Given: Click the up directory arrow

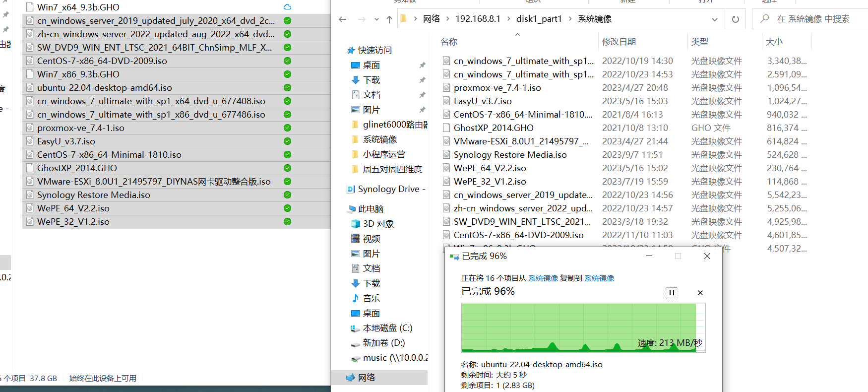Looking at the screenshot, I should 389,19.
